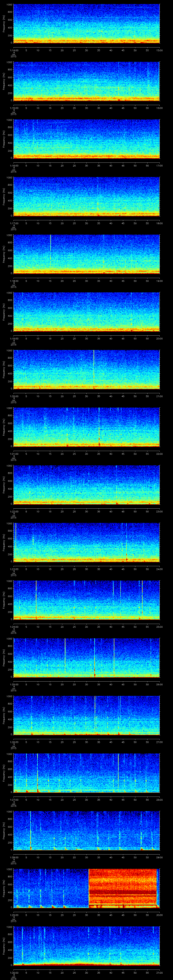
Task: Click the 18:00 end time label
Action: pos(160,223)
